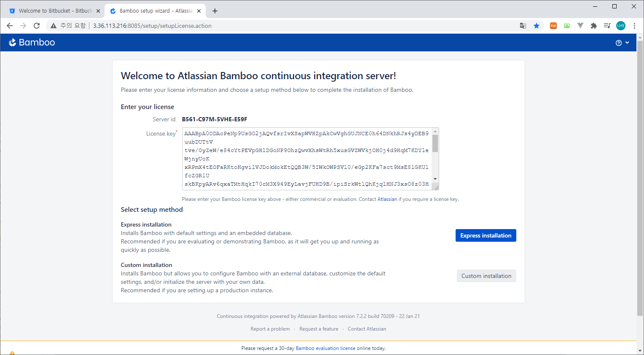
Task: Click the textarea resize handle
Action: point(436,187)
